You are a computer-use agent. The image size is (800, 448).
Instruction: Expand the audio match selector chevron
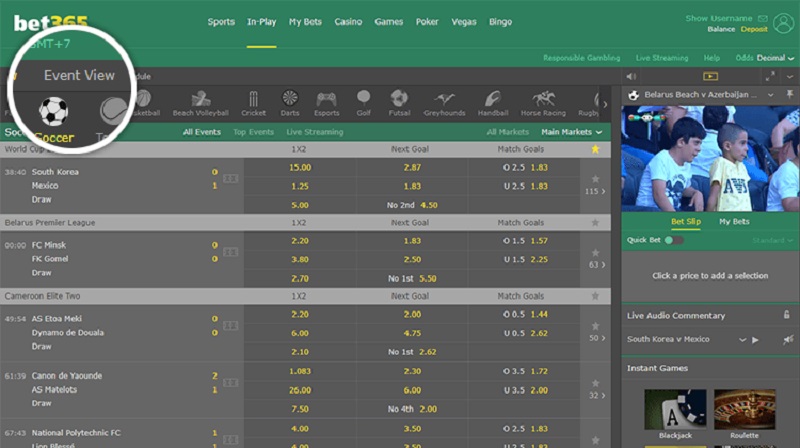742,340
